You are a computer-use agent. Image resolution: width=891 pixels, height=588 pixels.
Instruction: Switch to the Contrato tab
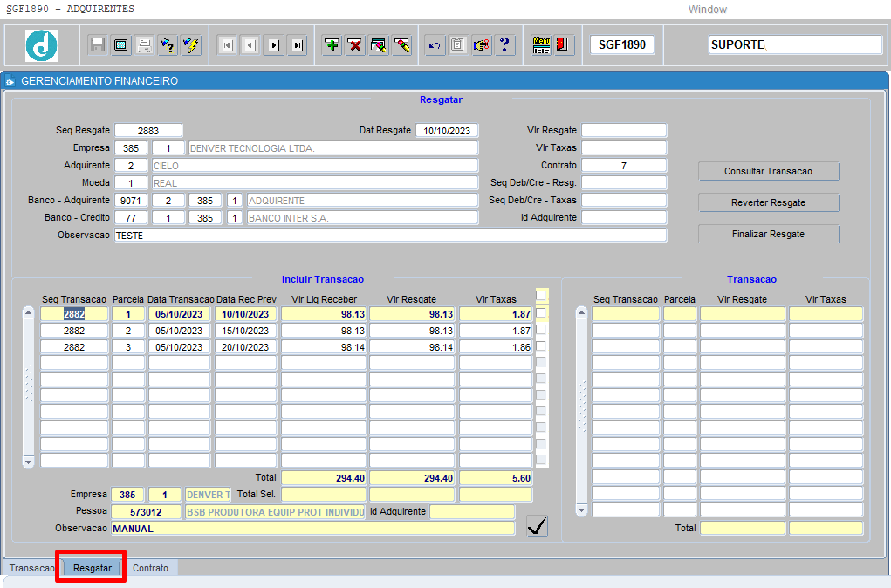150,568
